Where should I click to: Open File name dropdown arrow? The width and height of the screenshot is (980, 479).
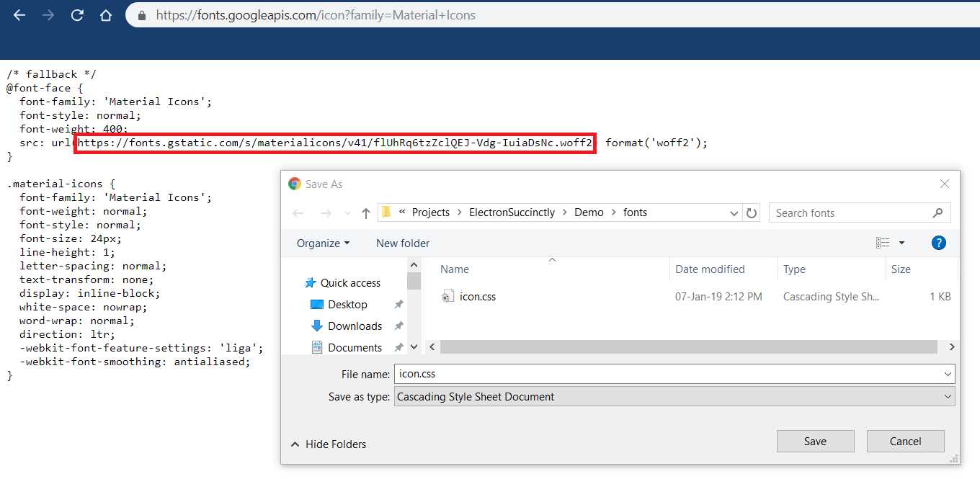948,375
